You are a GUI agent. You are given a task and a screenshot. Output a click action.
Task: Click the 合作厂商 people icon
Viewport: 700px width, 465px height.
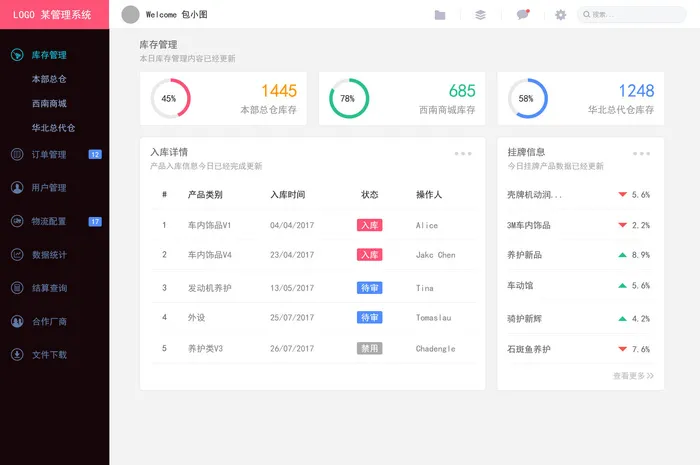17,321
